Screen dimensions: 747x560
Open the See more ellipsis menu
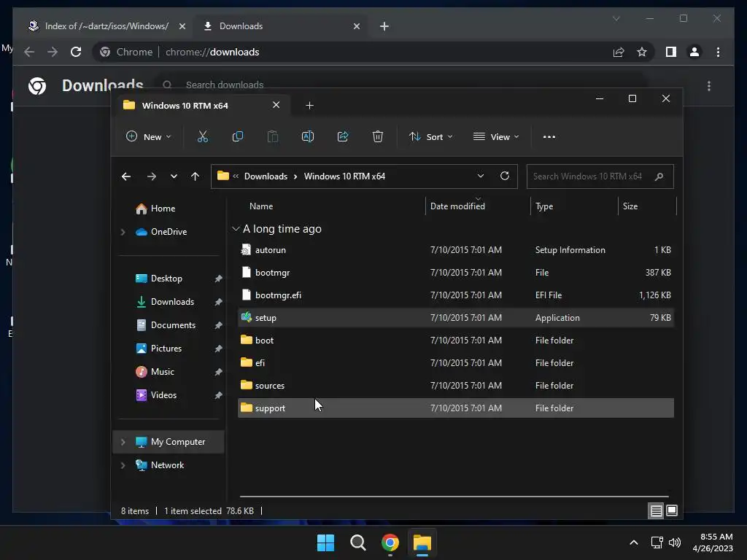click(x=549, y=136)
